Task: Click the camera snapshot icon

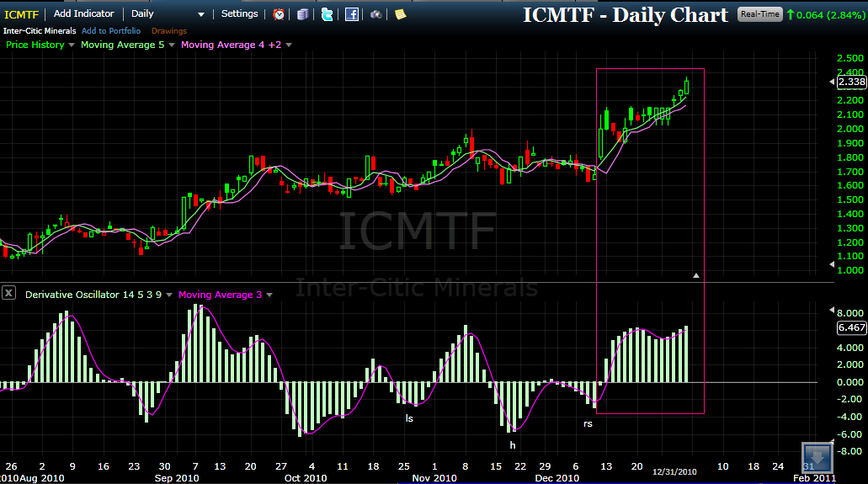Action: (x=375, y=14)
